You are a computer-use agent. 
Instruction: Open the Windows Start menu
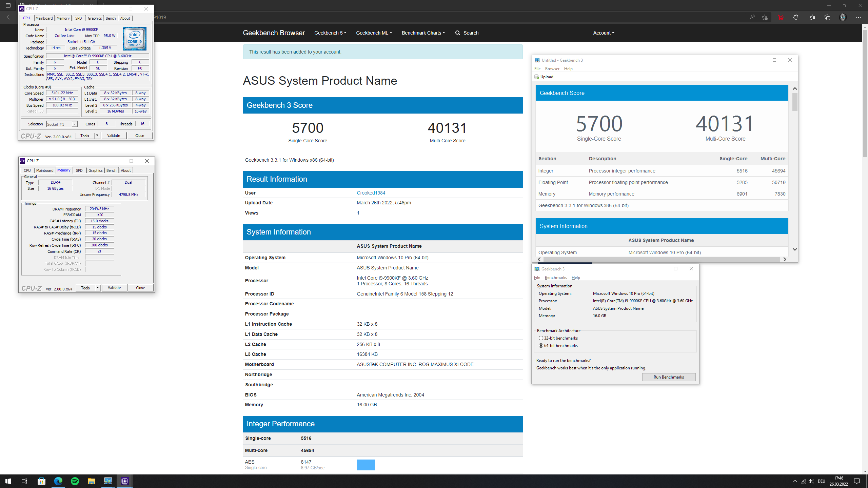[8, 481]
